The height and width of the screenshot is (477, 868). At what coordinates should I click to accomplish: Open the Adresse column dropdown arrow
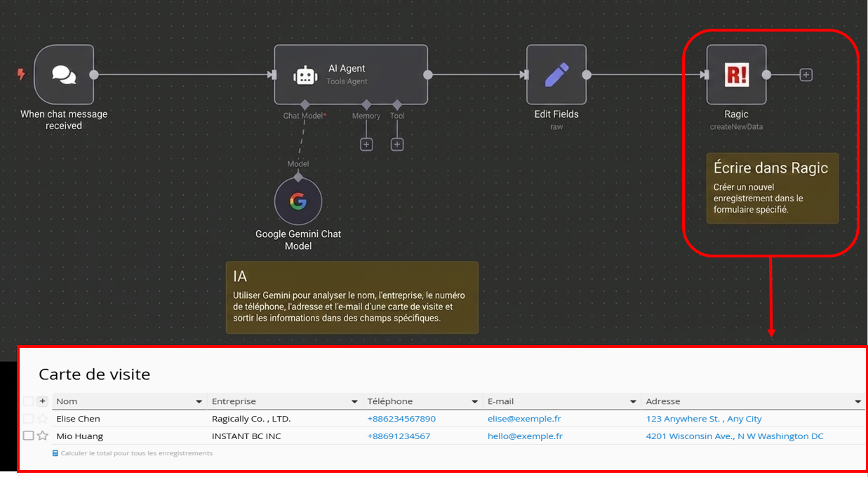click(x=857, y=402)
